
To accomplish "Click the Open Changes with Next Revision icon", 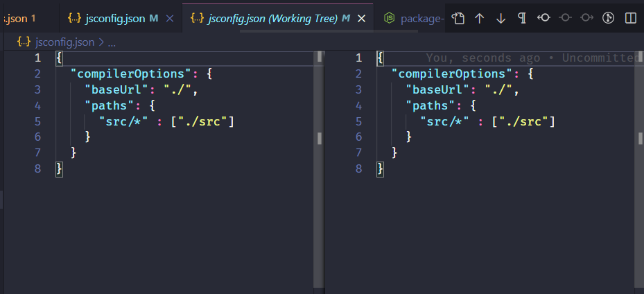I will (587, 17).
